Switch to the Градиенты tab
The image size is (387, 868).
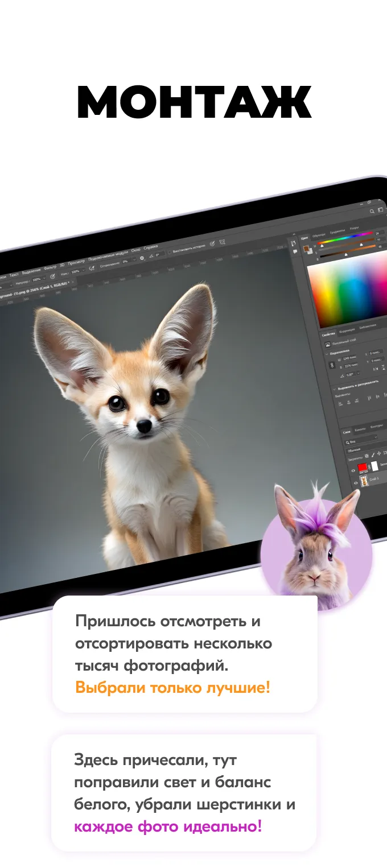[x=337, y=231]
